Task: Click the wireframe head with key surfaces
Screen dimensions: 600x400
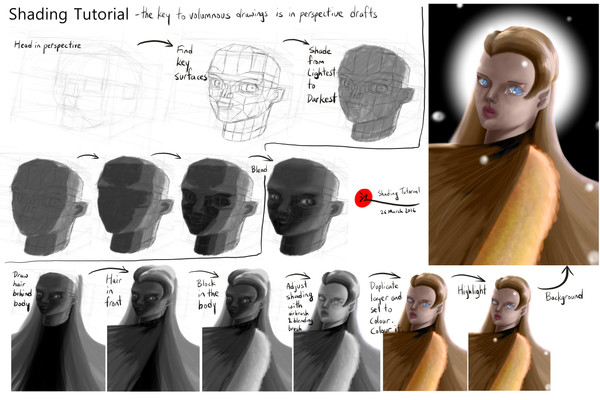Action: click(246, 92)
